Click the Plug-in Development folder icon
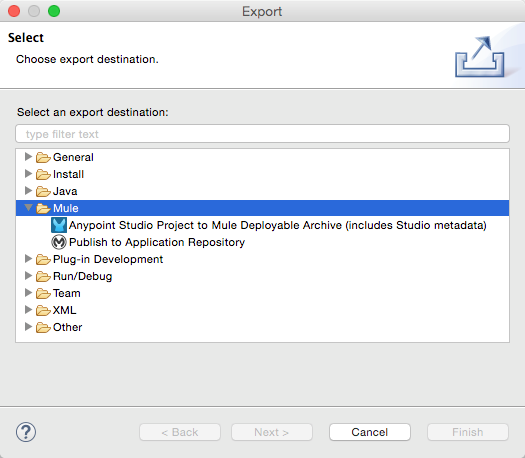525x458 pixels. pyautogui.click(x=43, y=259)
